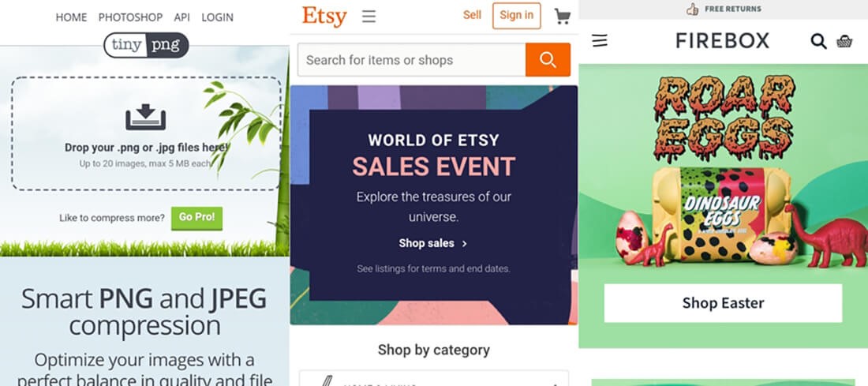
Task: Click Login in TinyPNG navigation
Action: tap(217, 17)
